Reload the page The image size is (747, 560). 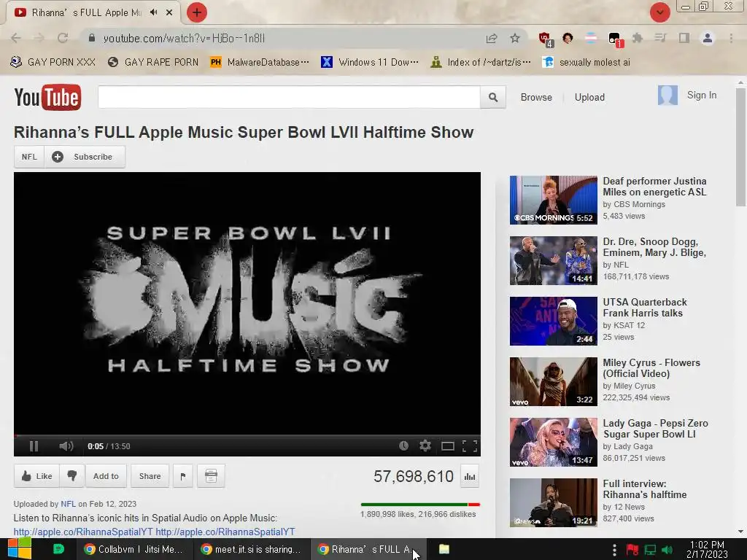click(63, 38)
